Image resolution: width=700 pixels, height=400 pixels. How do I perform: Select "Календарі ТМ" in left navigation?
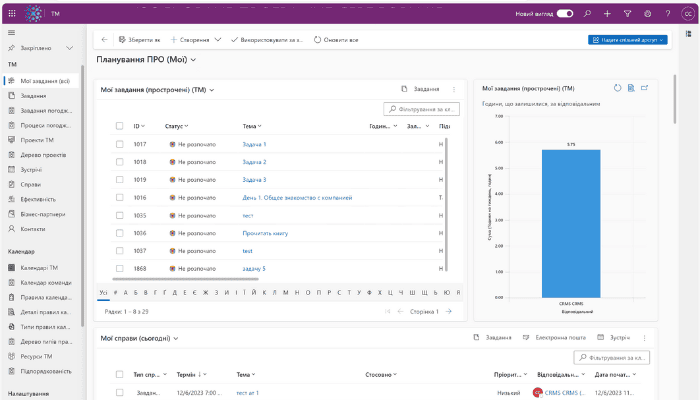pyautogui.click(x=39, y=267)
